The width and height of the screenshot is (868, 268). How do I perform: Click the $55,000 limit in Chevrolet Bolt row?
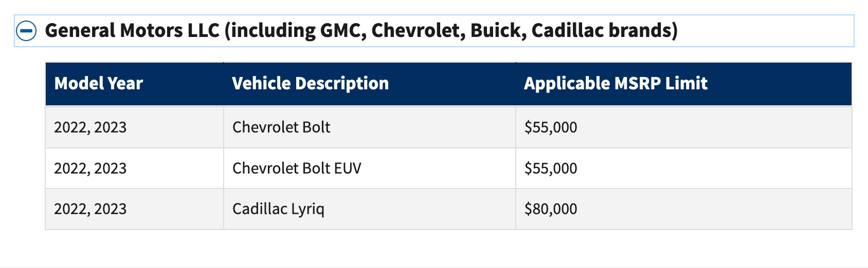point(551,127)
